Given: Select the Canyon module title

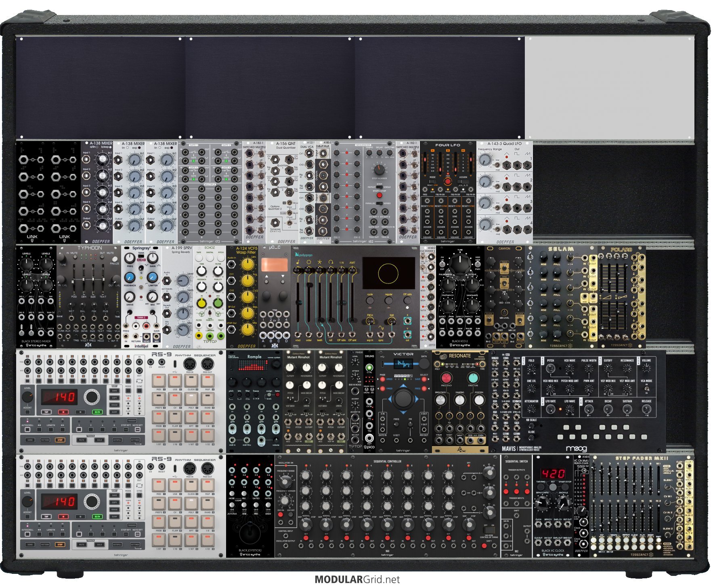Looking at the screenshot, I should tap(504, 248).
